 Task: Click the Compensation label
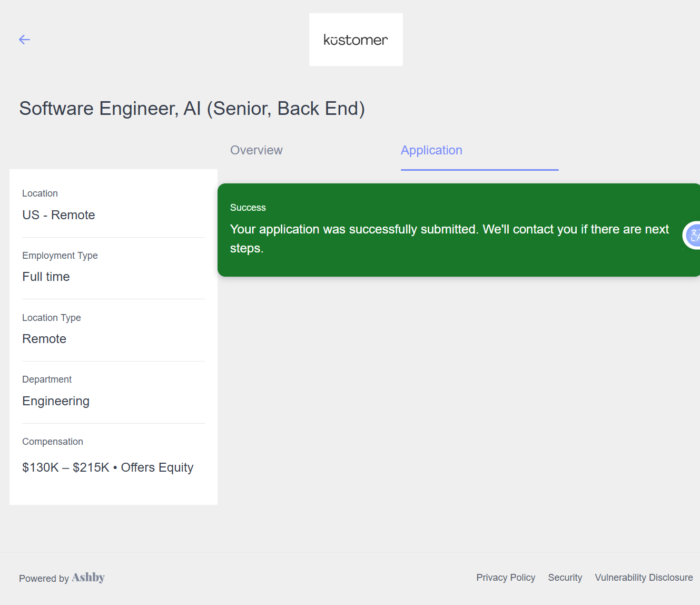[53, 442]
